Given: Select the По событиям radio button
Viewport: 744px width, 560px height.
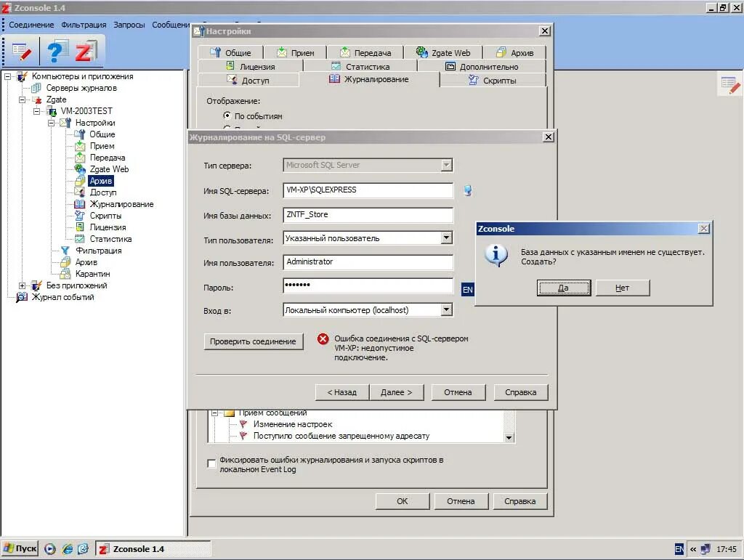Looking at the screenshot, I should click(x=227, y=115).
